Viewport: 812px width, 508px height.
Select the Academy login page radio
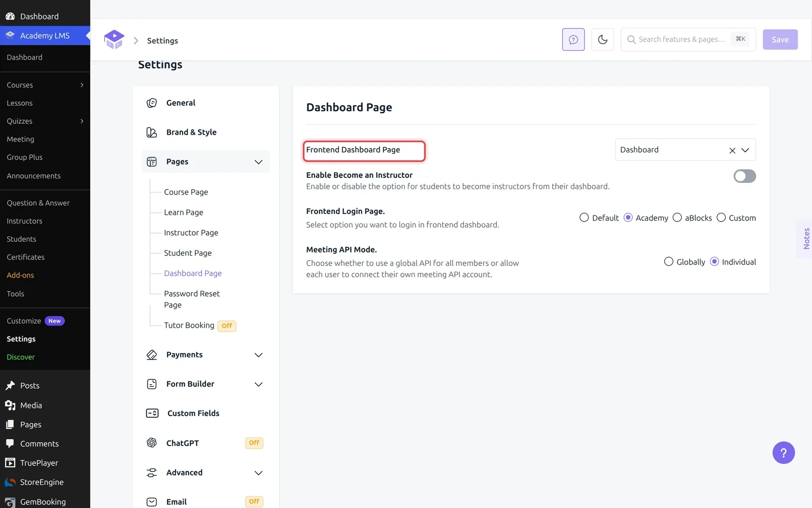coord(628,217)
